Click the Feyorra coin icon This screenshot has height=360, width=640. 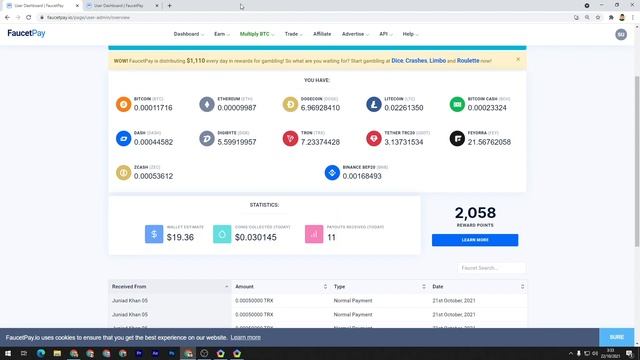click(x=457, y=138)
